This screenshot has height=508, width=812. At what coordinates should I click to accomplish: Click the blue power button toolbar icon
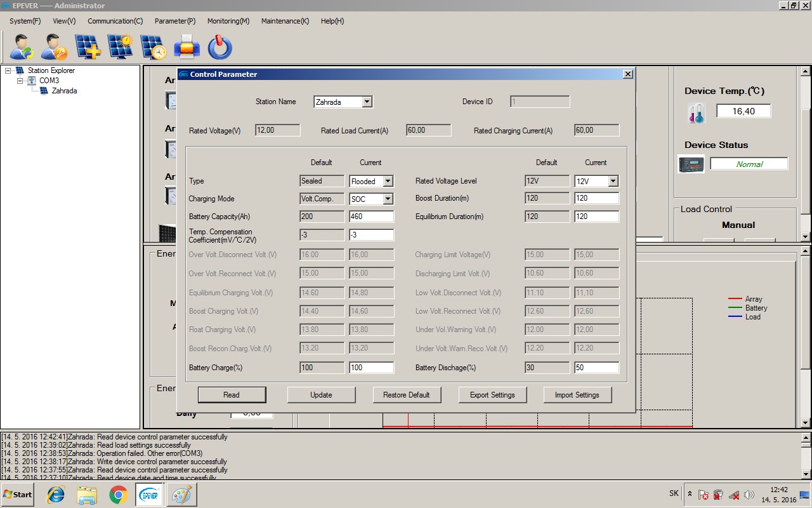pos(219,47)
